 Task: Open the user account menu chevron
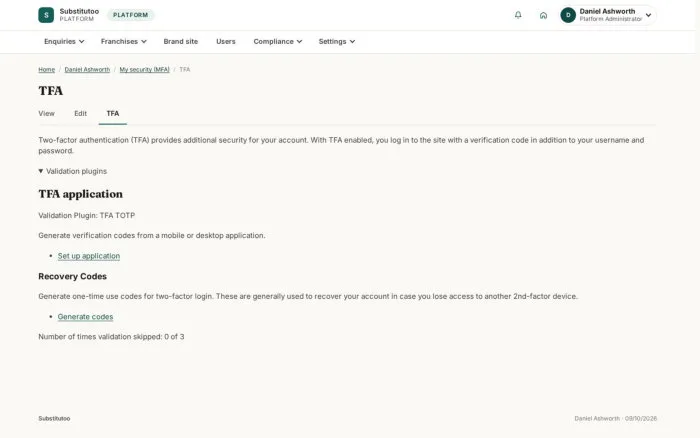pos(648,15)
